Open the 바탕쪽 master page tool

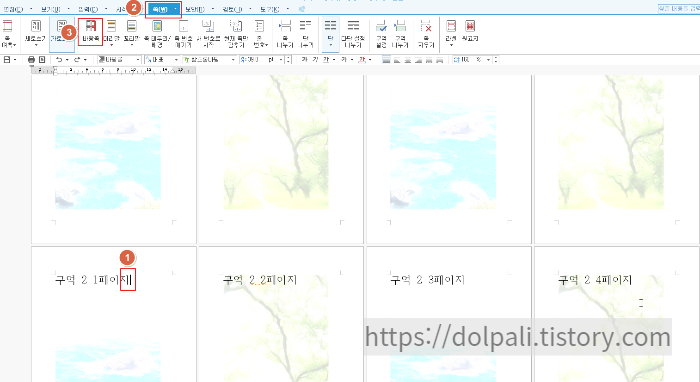[x=91, y=32]
